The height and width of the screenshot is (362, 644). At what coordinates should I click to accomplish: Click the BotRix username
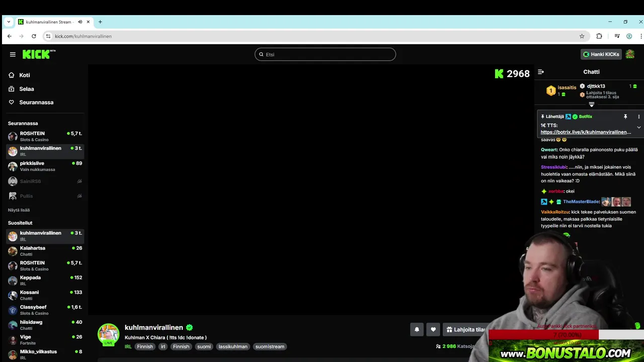[x=585, y=117]
